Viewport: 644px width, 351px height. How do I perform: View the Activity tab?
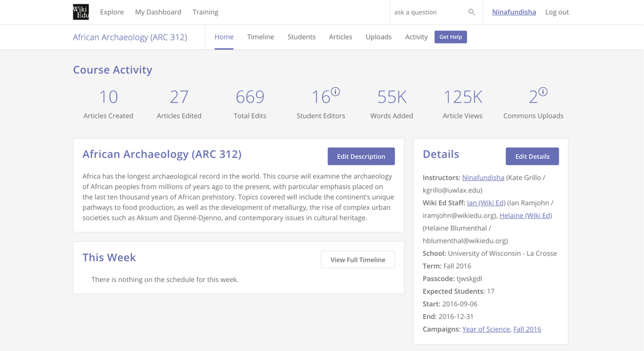pos(416,37)
